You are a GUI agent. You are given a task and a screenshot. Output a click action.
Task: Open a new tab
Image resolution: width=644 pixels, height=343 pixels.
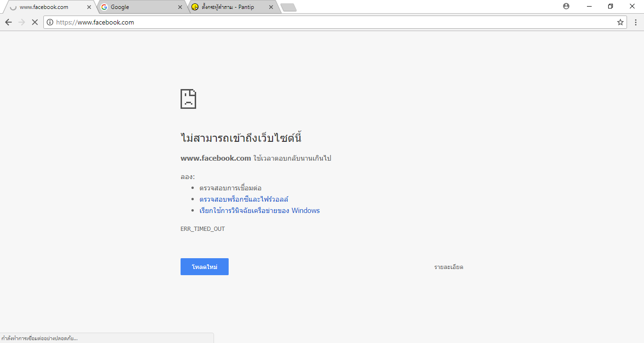(288, 7)
